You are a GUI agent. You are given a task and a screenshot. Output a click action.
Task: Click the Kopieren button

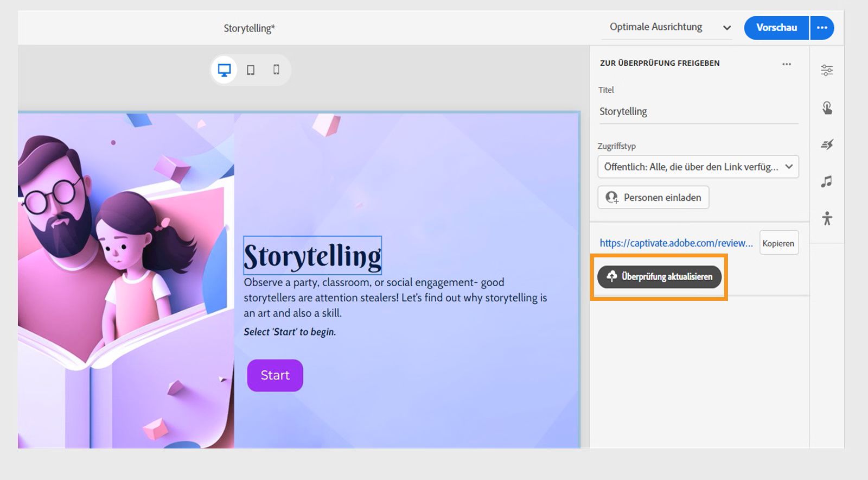(x=778, y=243)
